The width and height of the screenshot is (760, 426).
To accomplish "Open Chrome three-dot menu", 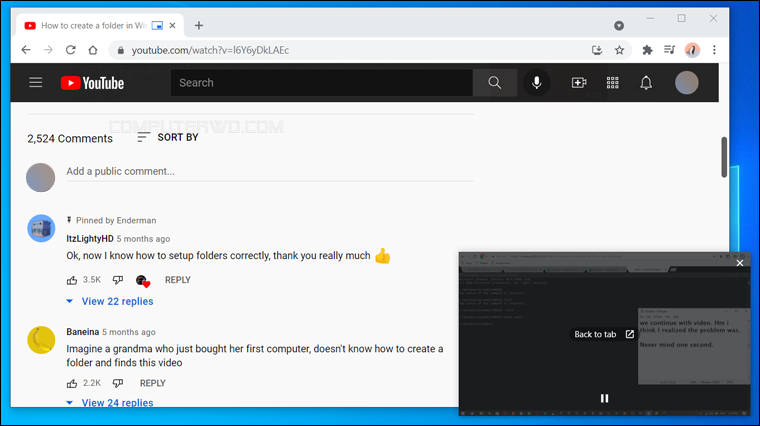I will (714, 50).
